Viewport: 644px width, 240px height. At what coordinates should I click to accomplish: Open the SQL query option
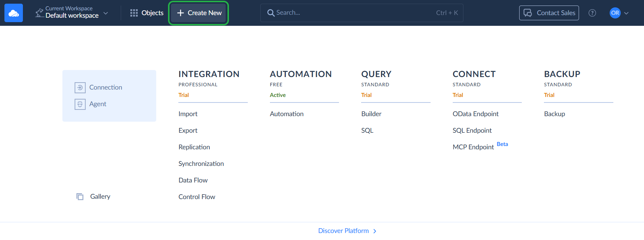click(367, 131)
